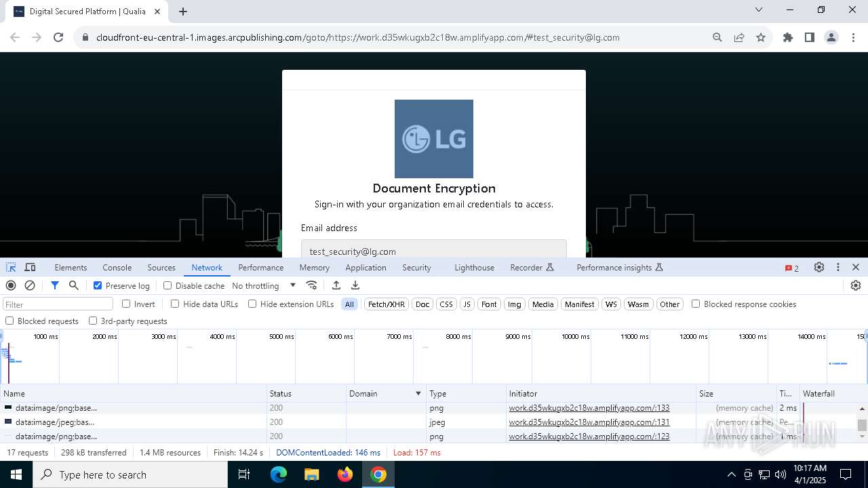Launch Firefox from the taskbar

(345, 474)
